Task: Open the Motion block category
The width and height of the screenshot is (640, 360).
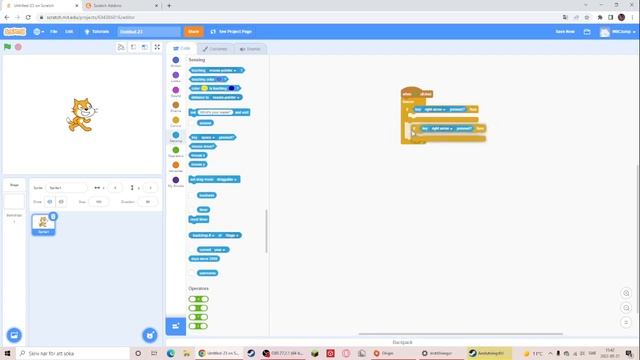Action: [176, 62]
